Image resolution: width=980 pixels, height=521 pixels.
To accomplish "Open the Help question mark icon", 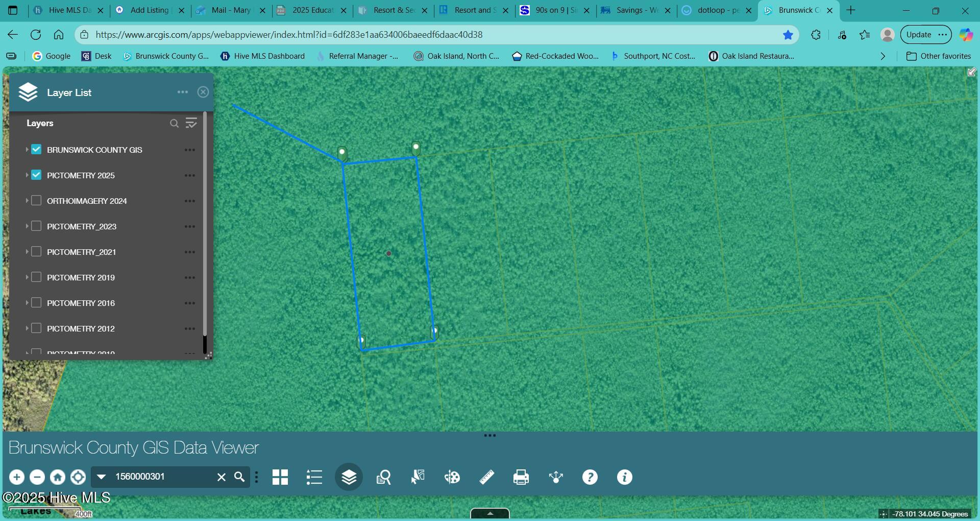I will pyautogui.click(x=590, y=477).
